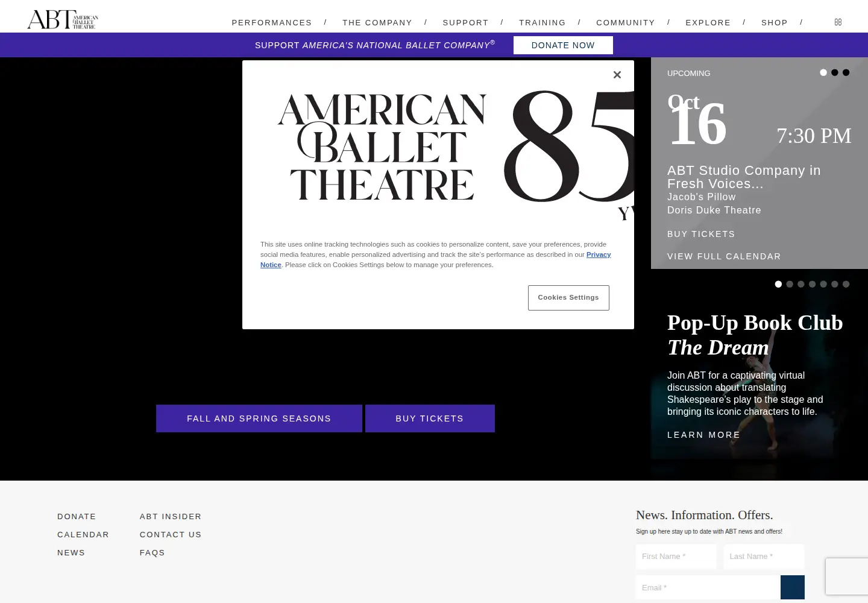This screenshot has height=603, width=868.
Task: Click the Pop-Up Book Club The Dream heading
Action: click(x=755, y=335)
